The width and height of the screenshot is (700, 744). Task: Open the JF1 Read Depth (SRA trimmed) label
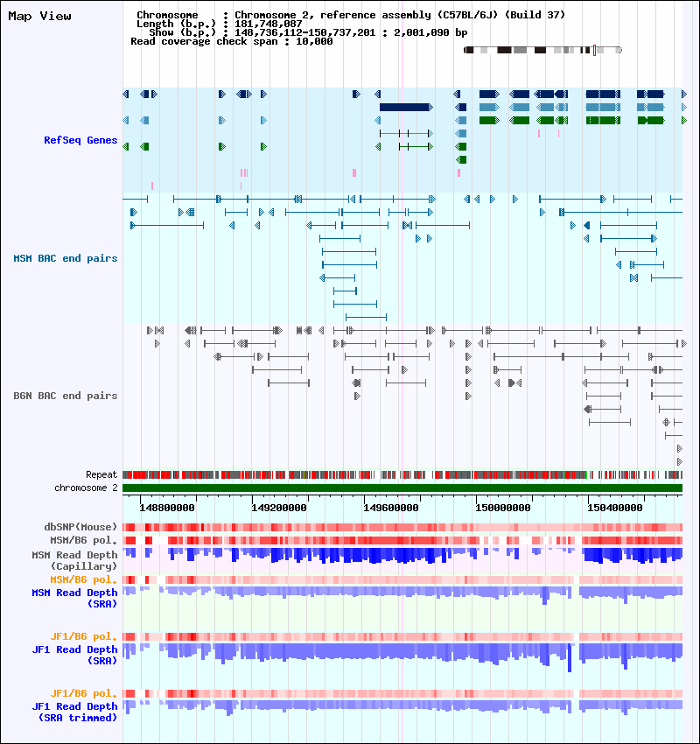click(x=74, y=712)
